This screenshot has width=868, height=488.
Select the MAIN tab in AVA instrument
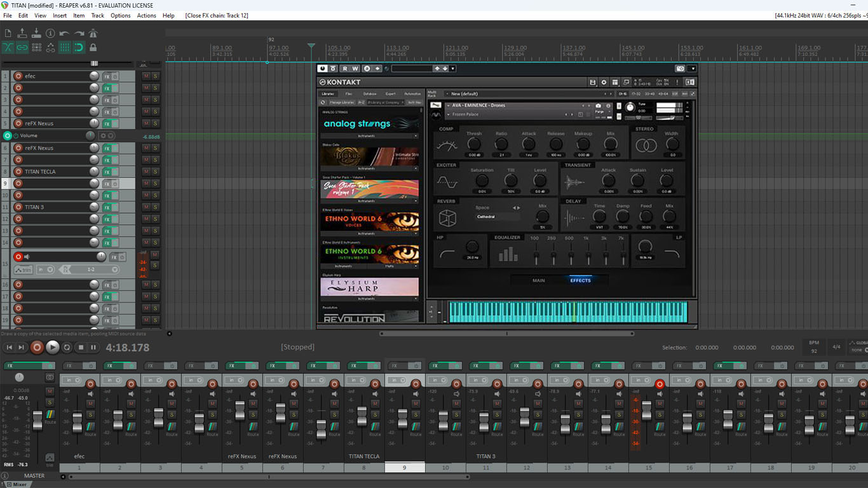coord(538,280)
